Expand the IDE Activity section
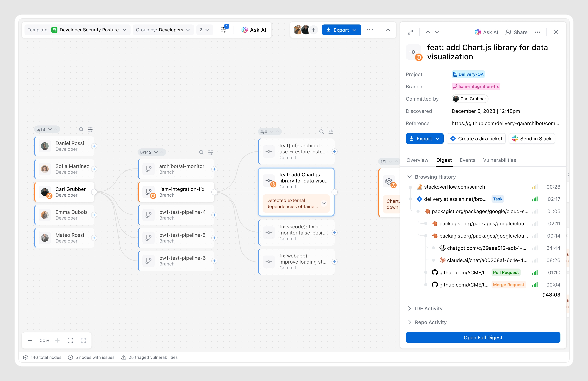The image size is (588, 381). 428,308
